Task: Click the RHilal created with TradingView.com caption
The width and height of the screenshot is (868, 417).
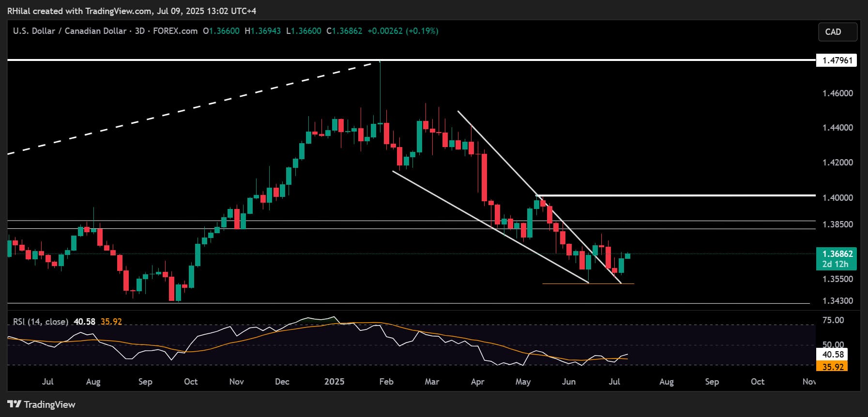Action: tap(132, 11)
